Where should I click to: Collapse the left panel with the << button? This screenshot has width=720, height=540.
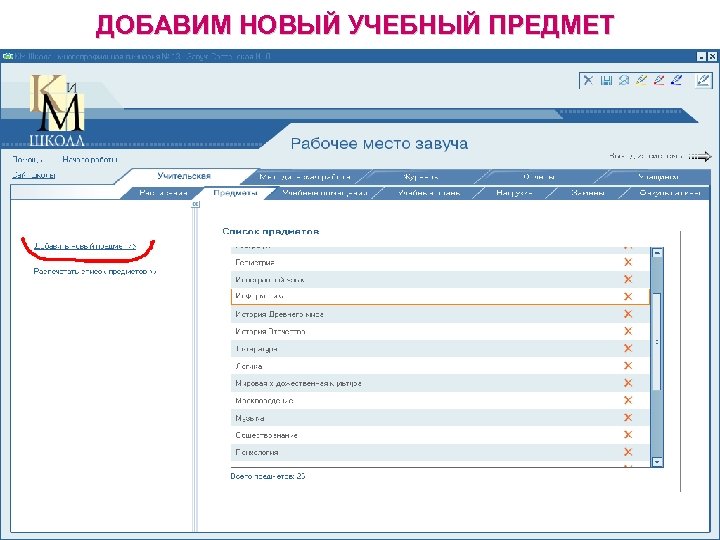pos(196,204)
